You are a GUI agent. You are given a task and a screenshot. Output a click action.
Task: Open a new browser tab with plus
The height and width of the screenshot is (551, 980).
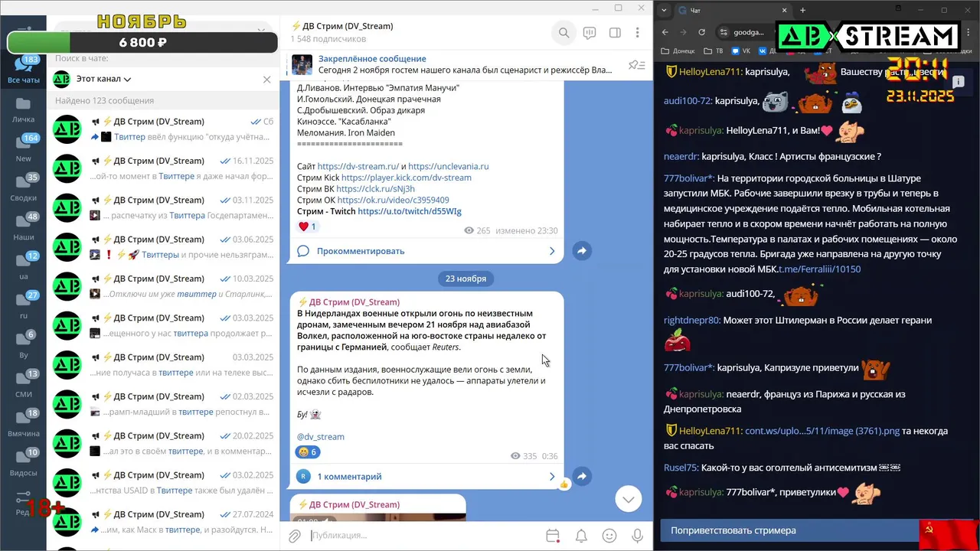click(803, 11)
